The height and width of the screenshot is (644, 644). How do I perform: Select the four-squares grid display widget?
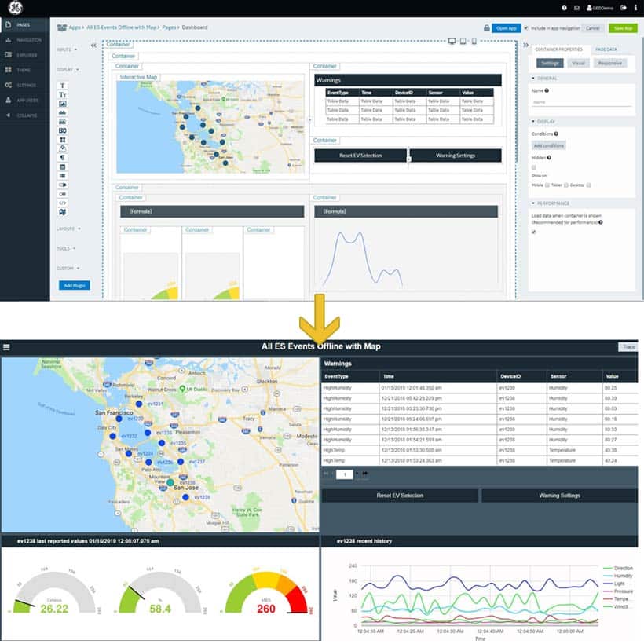[x=62, y=140]
